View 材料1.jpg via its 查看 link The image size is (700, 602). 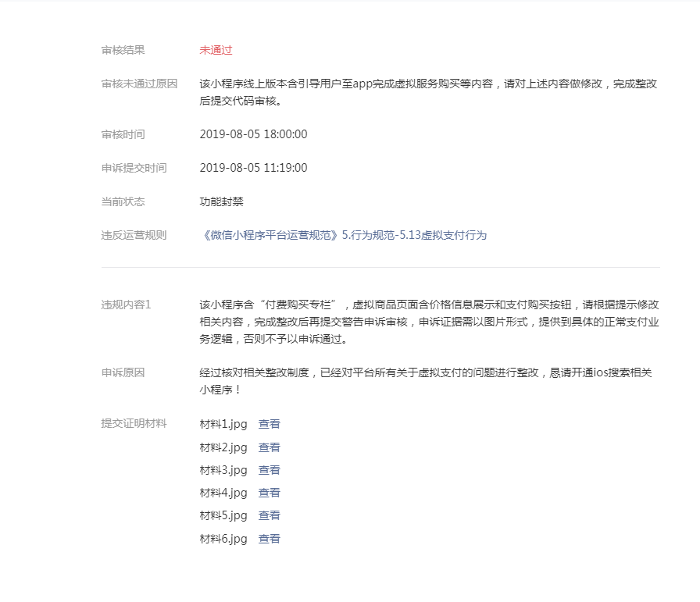pos(270,424)
